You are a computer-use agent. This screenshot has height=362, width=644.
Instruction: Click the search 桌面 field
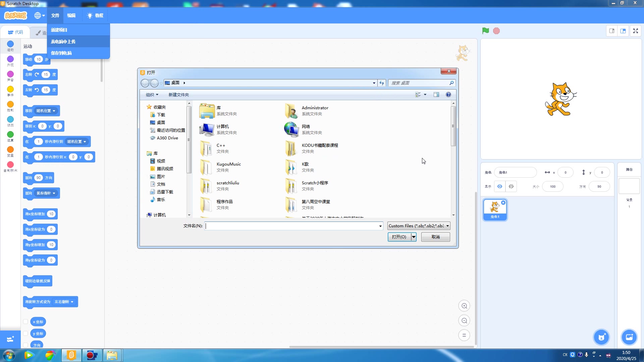[422, 83]
